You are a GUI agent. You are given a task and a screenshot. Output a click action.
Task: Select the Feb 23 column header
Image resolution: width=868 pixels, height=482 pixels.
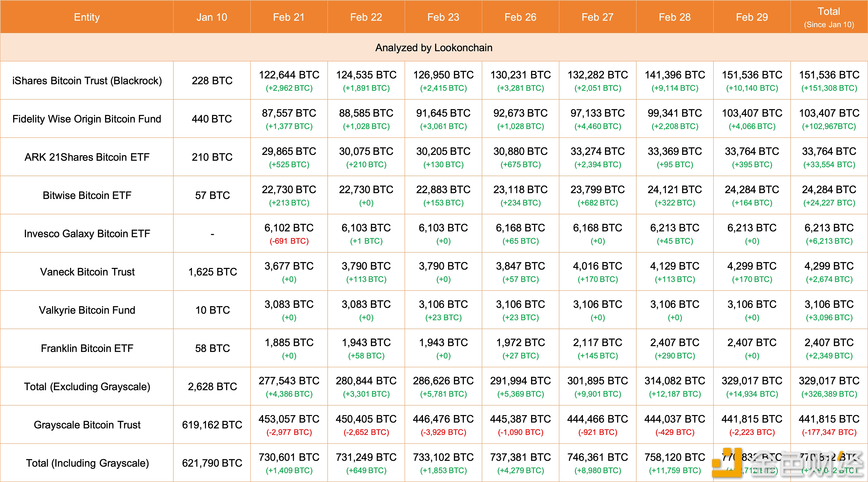click(443, 17)
